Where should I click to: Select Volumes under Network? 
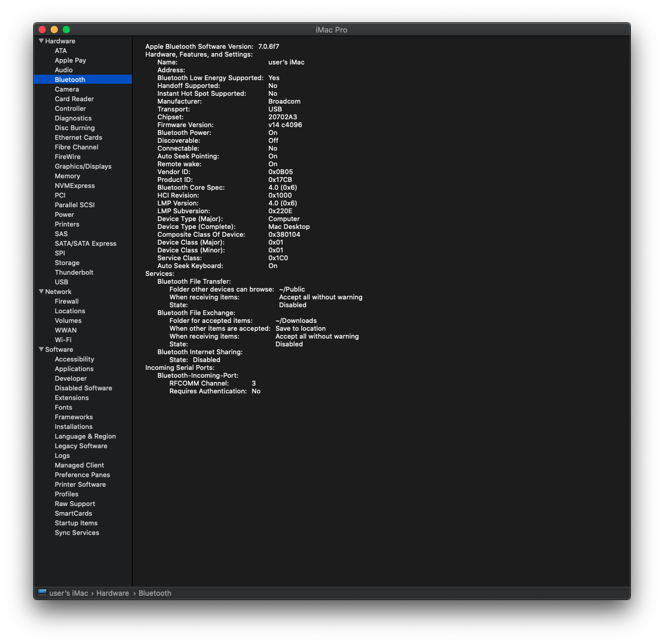click(68, 320)
